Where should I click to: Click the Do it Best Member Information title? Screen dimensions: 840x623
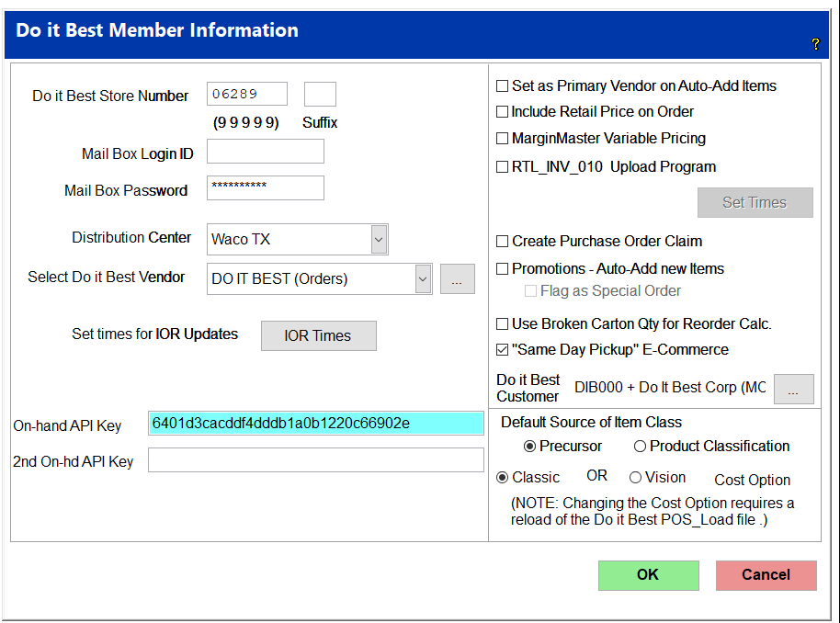click(157, 30)
